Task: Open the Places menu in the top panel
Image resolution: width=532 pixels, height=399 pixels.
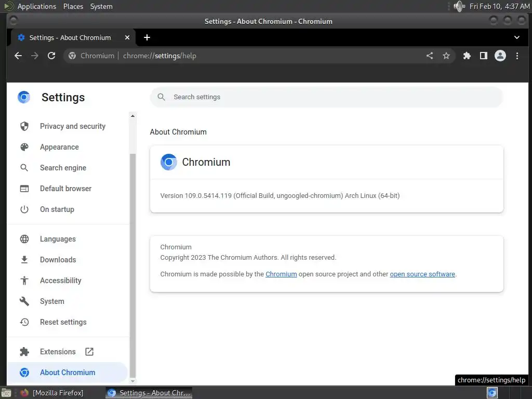Action: click(x=73, y=6)
